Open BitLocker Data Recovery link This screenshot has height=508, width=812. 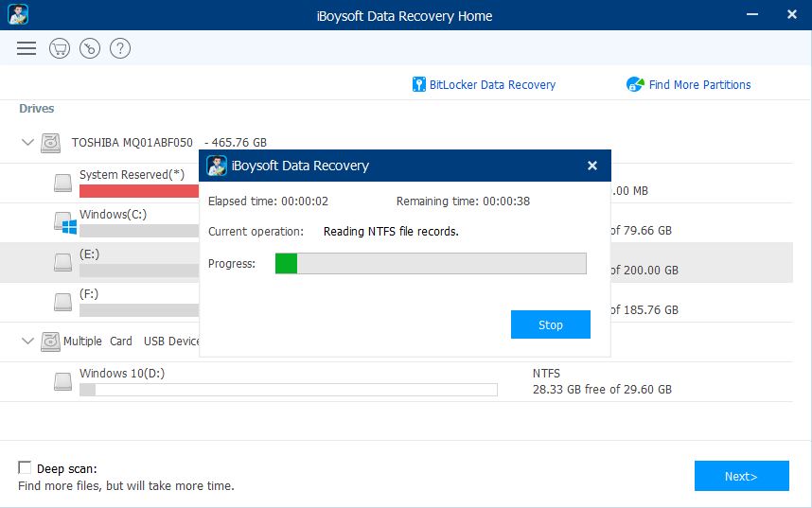(x=492, y=85)
